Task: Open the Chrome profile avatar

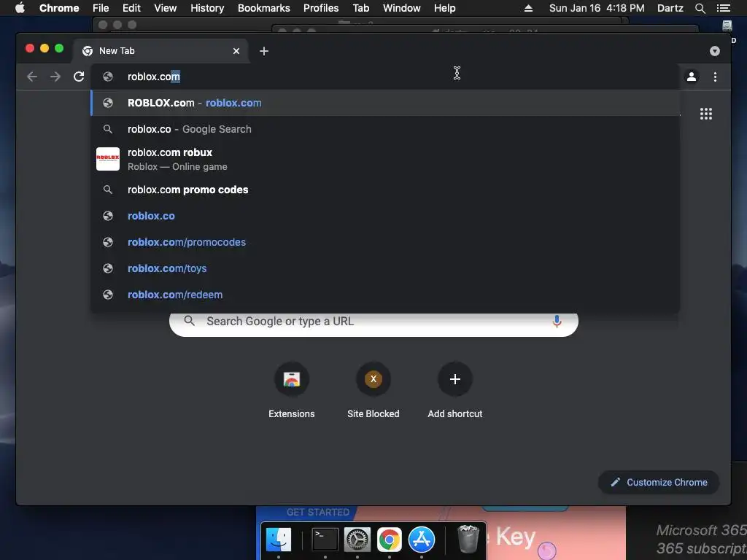Action: 692,77
